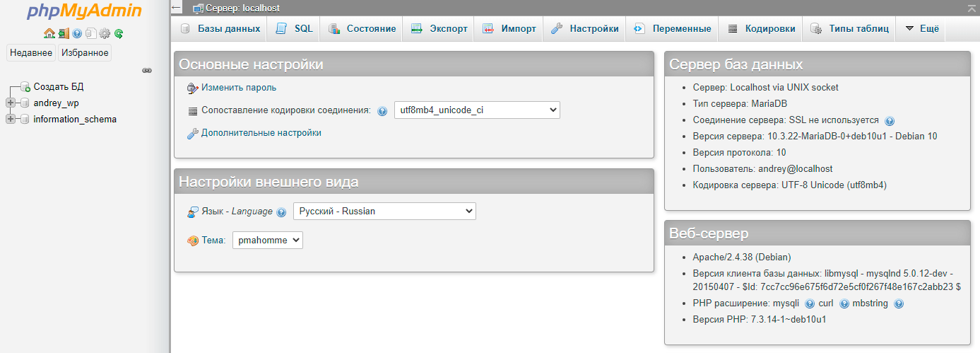Click the Веб-сервер heading

709,233
